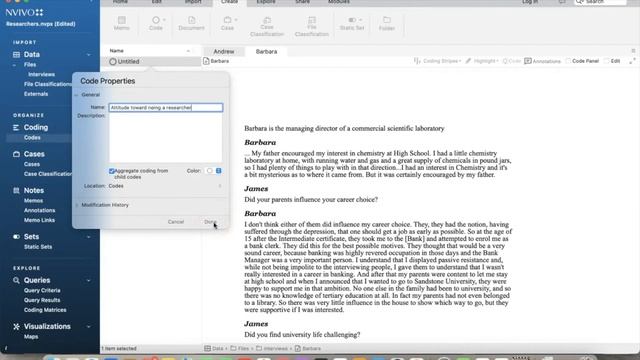The width and height of the screenshot is (640, 360).
Task: Create a File Classification
Action: coord(312,27)
